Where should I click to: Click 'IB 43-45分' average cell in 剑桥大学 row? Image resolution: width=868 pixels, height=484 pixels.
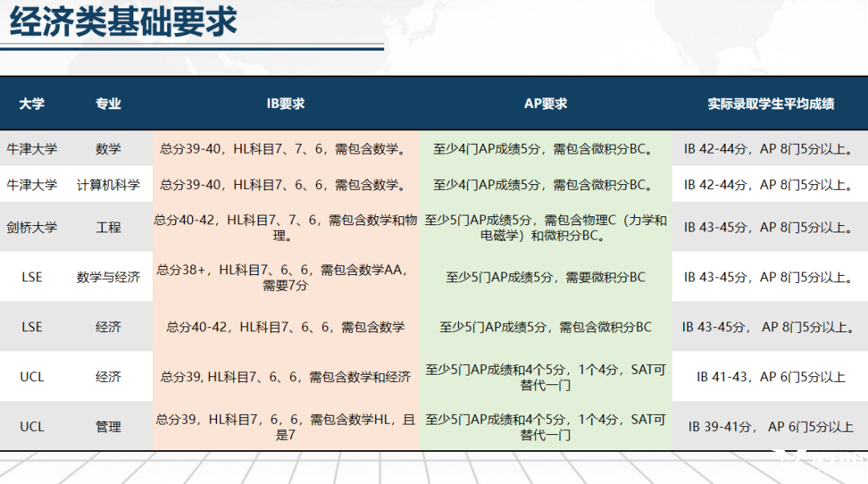point(771,227)
